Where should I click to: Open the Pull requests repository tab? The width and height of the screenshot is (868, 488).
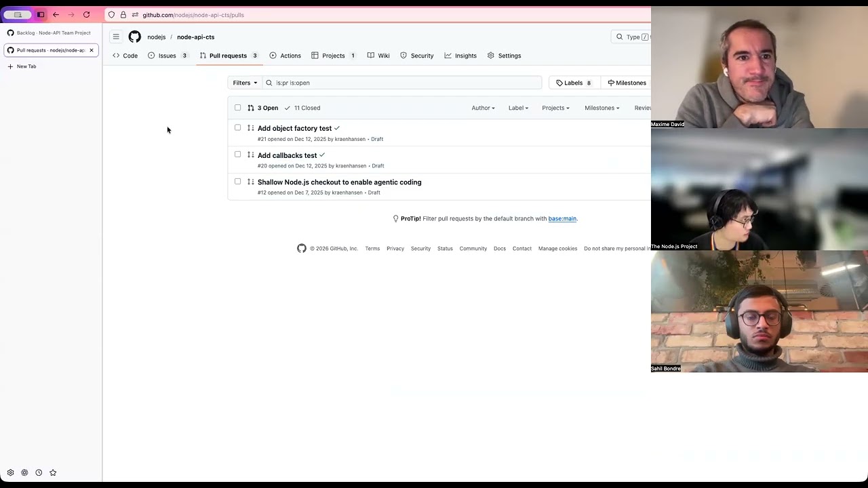click(229, 56)
